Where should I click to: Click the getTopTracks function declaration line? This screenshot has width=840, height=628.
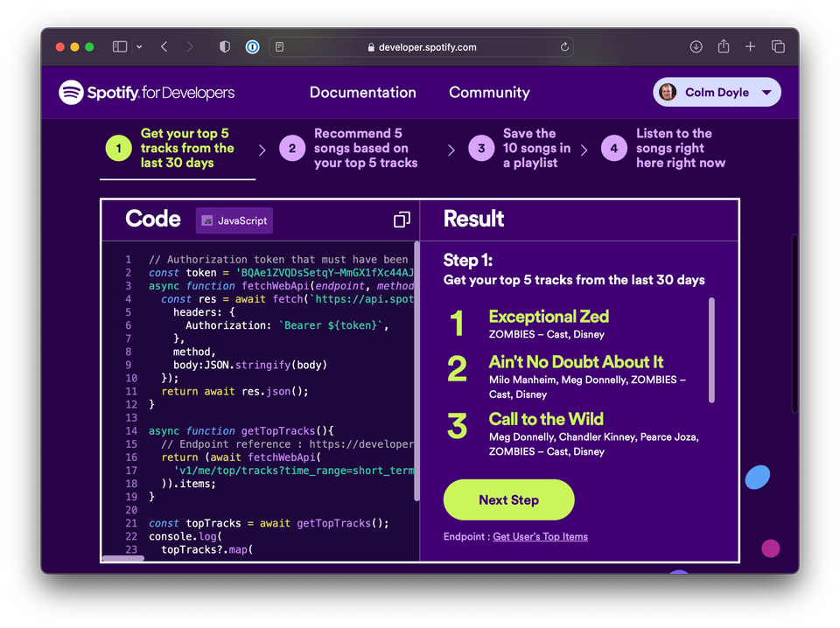[241, 431]
